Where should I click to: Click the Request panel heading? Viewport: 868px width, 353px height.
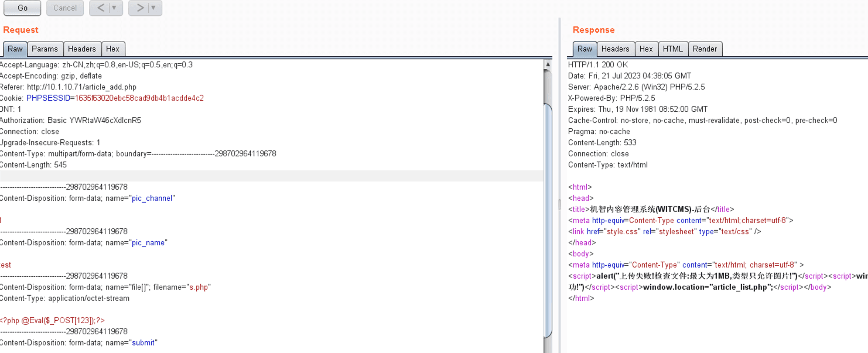pyautogui.click(x=21, y=30)
